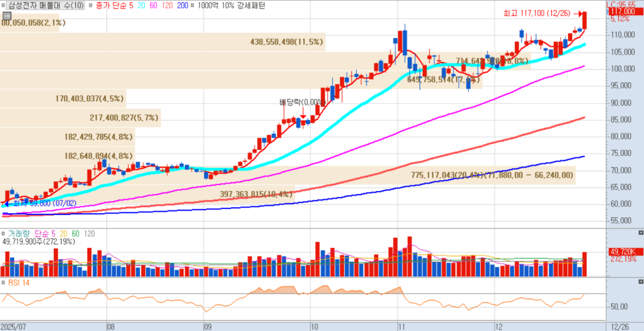Click the 80,050,058(2.1%) volume profile bar
This screenshot has width=644, height=331.
click(x=29, y=23)
